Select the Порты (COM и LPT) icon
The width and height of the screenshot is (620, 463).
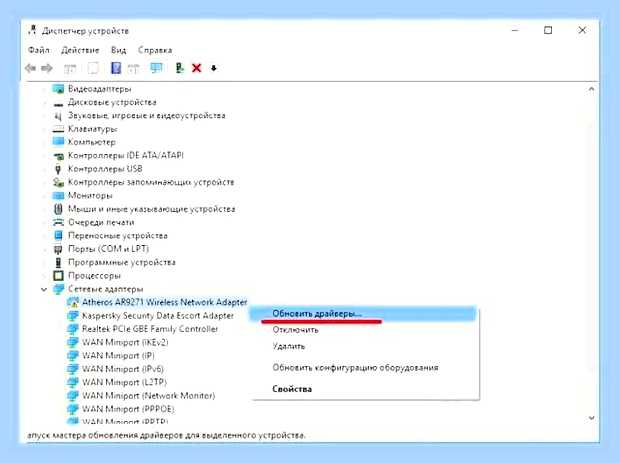pyautogui.click(x=58, y=249)
